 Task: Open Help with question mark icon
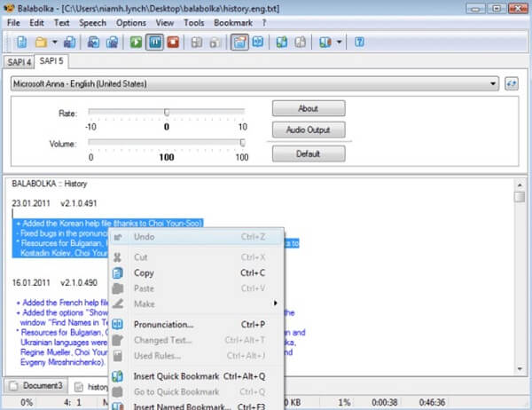click(360, 42)
